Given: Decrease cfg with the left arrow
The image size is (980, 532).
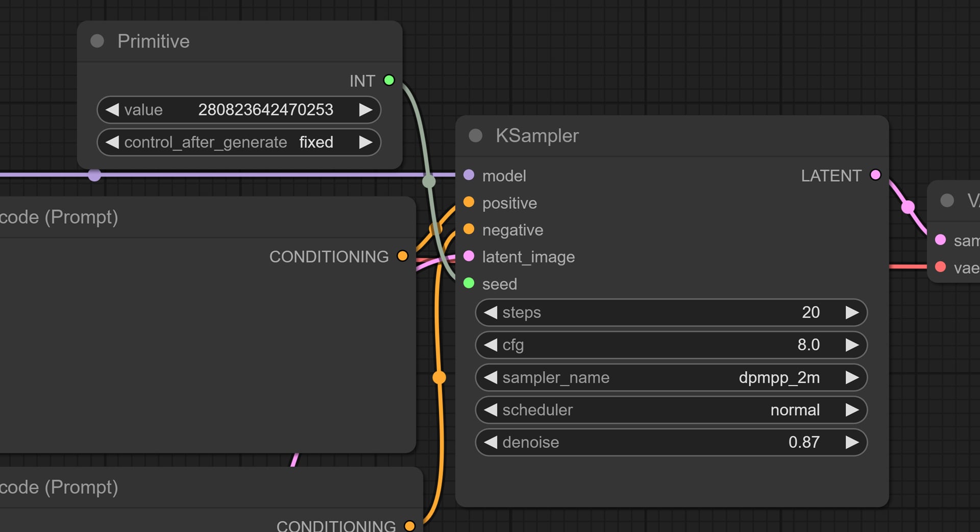Looking at the screenshot, I should point(491,345).
